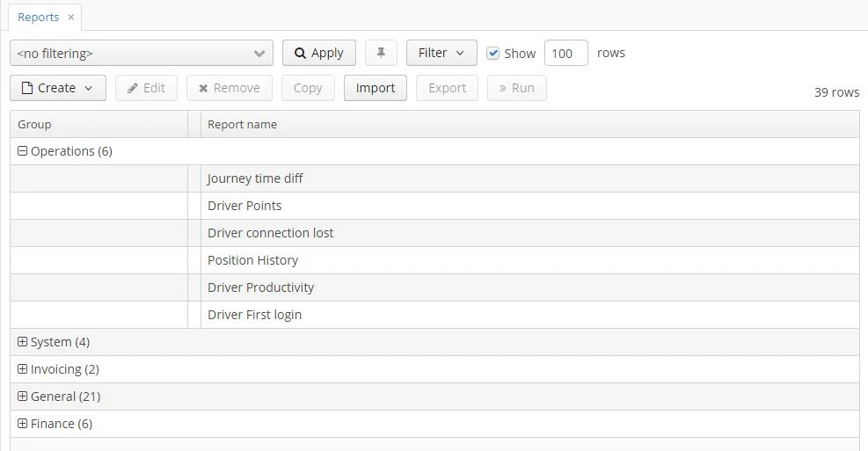Select the Driver Productivity report

click(434, 287)
